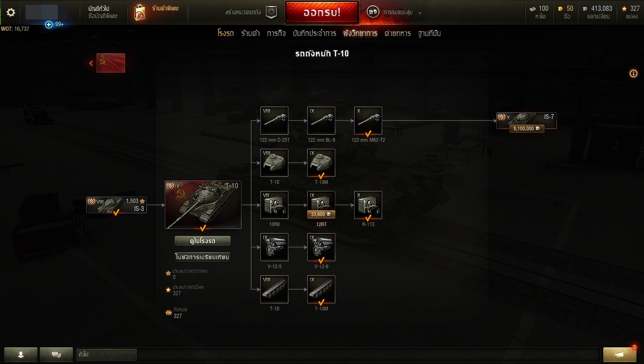Select the 122 mm BL-9 gun module
The width and height of the screenshot is (644, 364).
click(x=322, y=120)
